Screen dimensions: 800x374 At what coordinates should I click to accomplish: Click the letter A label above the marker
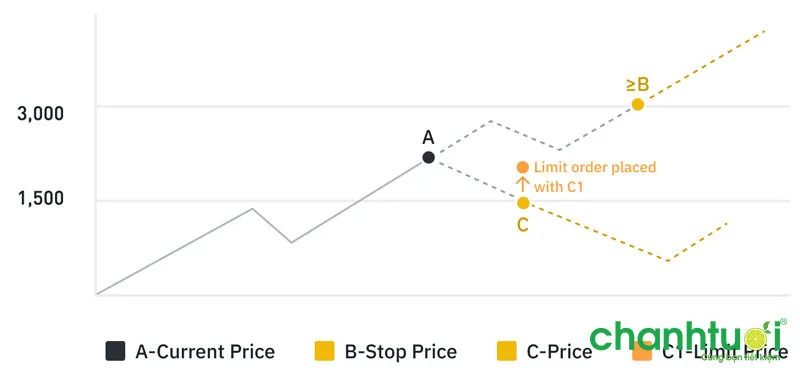coord(429,138)
